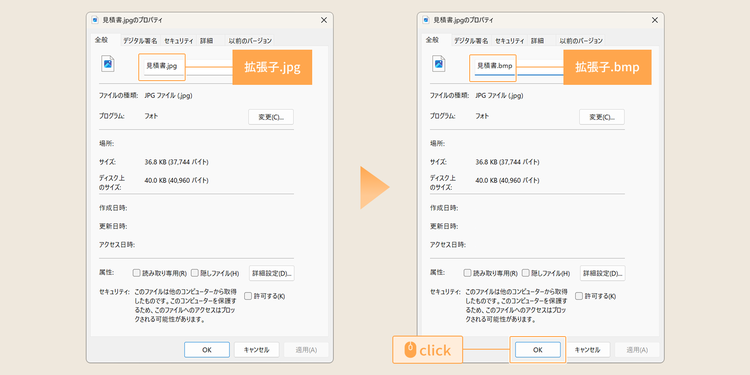Click OK in the left dialog
Viewport: 750px width, 375px height.
(207, 350)
